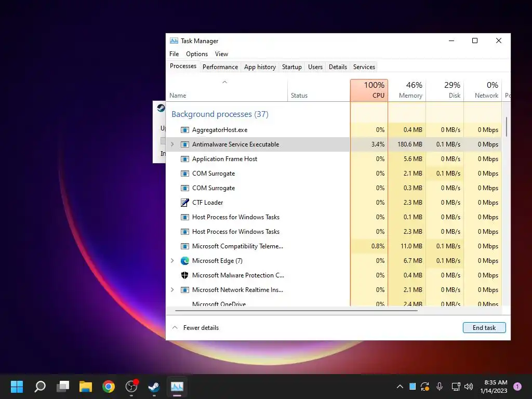Switch to the Performance tab
532x399 pixels.
click(220, 67)
